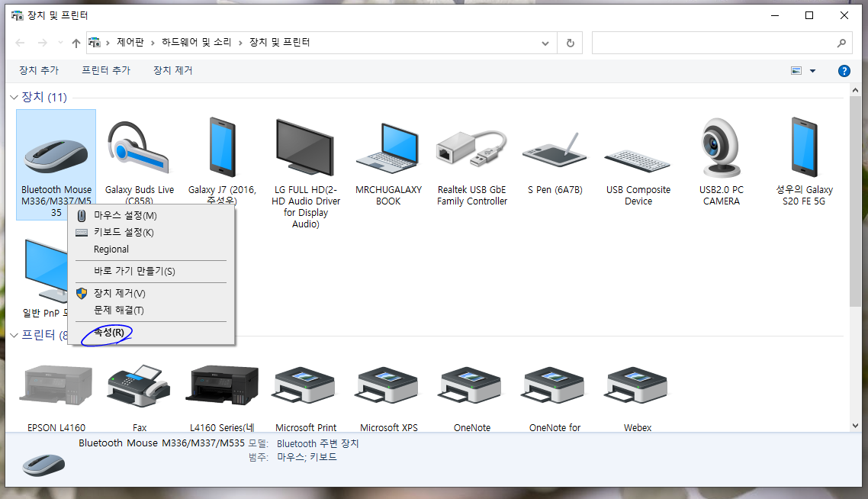Select the LG FULL HD monitor icon
868x499 pixels.
pos(305,147)
